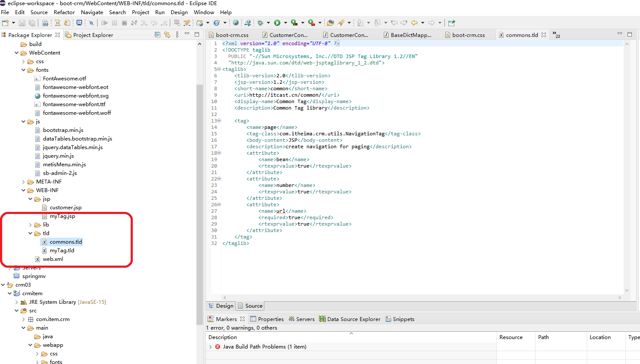Open the Servers view tab

point(302,319)
